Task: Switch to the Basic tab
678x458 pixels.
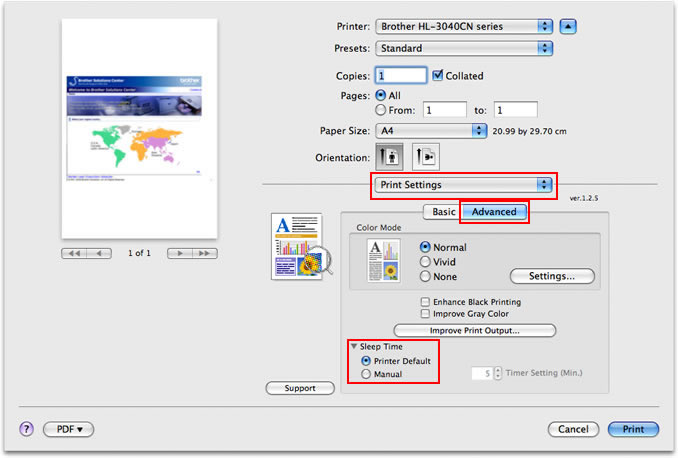Action: click(x=444, y=212)
